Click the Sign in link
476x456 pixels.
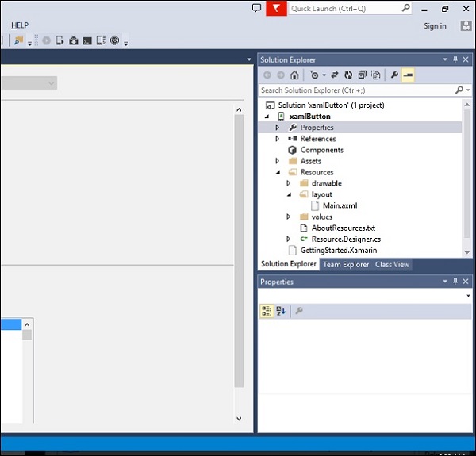(x=435, y=26)
